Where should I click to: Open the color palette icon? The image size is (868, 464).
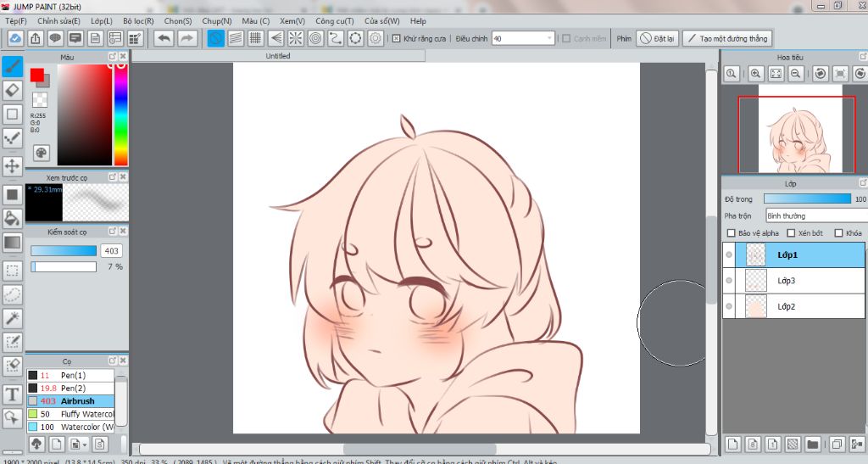pyautogui.click(x=42, y=153)
